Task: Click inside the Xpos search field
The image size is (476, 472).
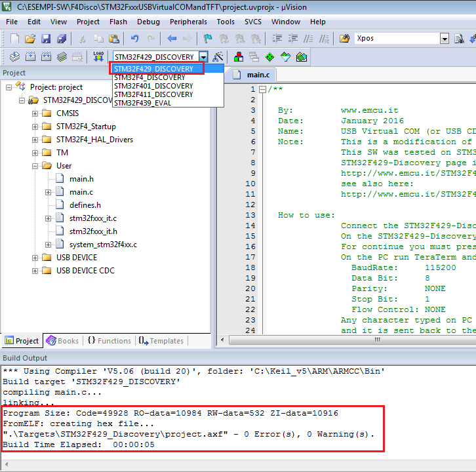Action: click(397, 39)
